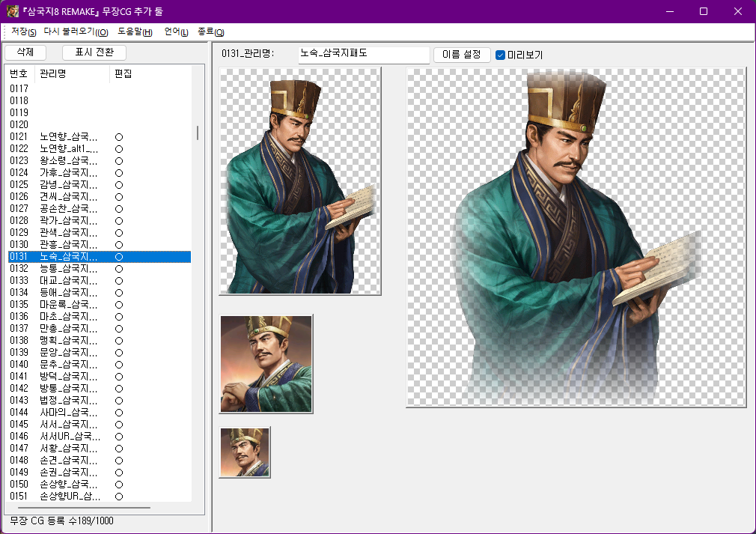The image size is (756, 534).
Task: Select row 0139 문앙
Action: click(100, 352)
